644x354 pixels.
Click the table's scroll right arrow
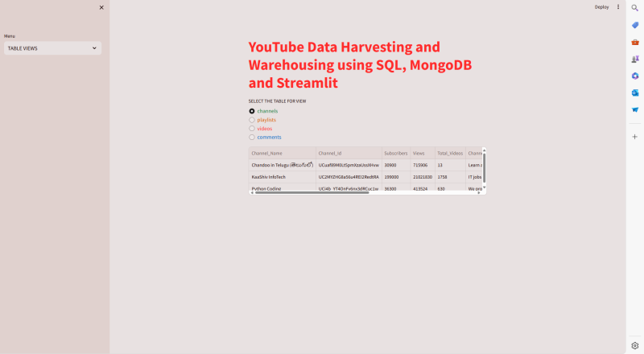tap(479, 192)
